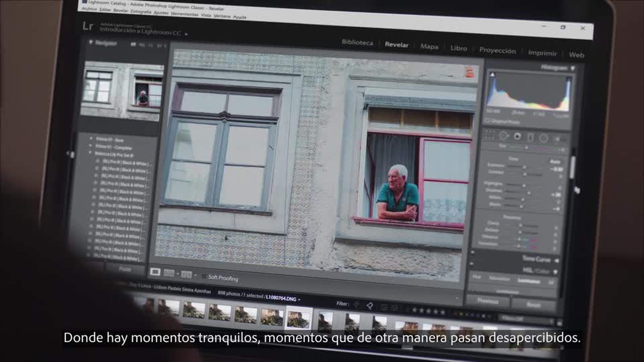Switch to the Biblioteca module

point(357,43)
